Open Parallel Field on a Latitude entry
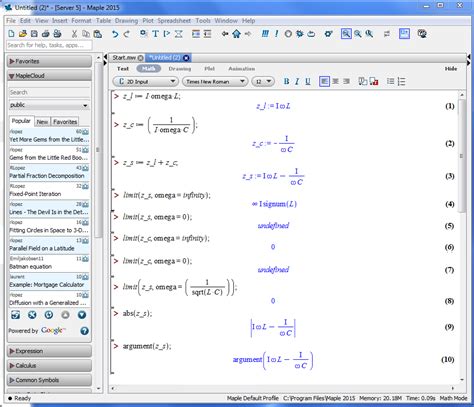The width and height of the screenshot is (474, 407). [x=49, y=245]
